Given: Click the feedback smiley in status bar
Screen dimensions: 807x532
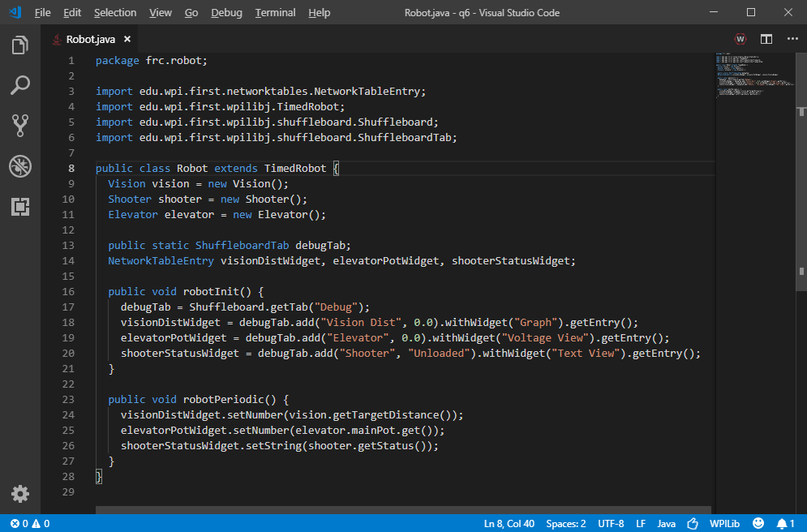Looking at the screenshot, I should (x=758, y=524).
